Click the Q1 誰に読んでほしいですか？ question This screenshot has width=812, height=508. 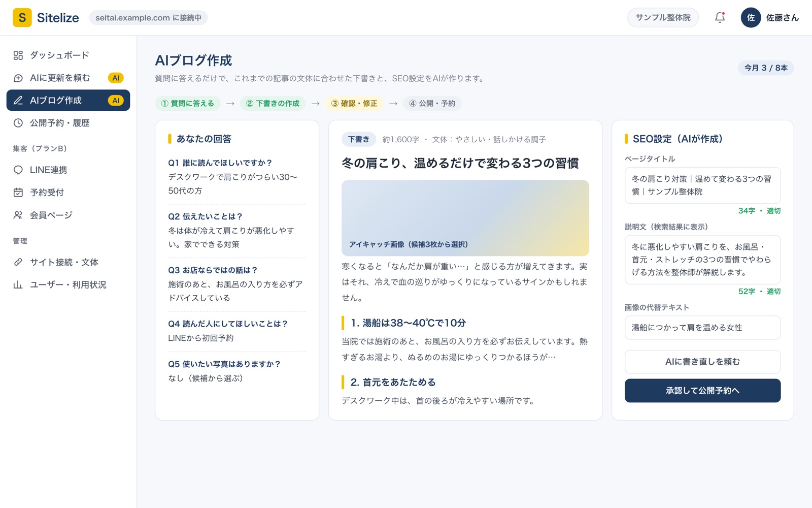click(220, 163)
